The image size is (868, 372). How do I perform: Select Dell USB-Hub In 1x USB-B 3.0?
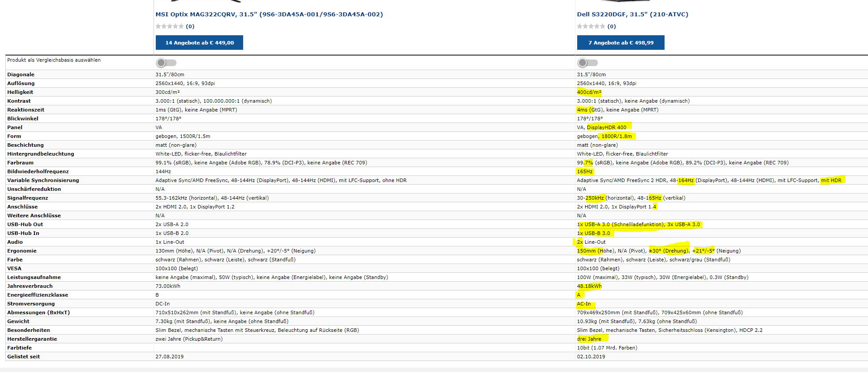[594, 233]
